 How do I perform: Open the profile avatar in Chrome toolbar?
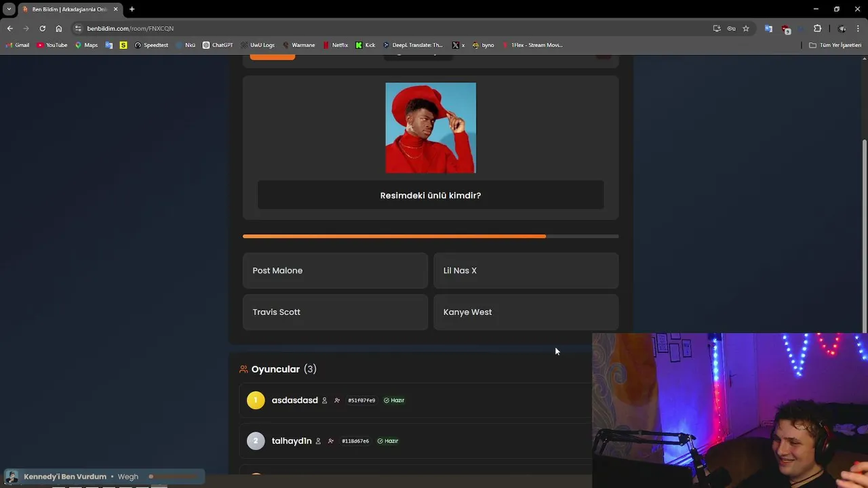[x=842, y=28]
